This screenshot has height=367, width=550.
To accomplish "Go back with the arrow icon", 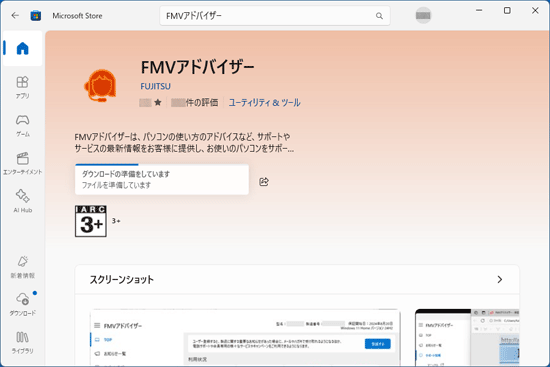I will click(x=15, y=15).
